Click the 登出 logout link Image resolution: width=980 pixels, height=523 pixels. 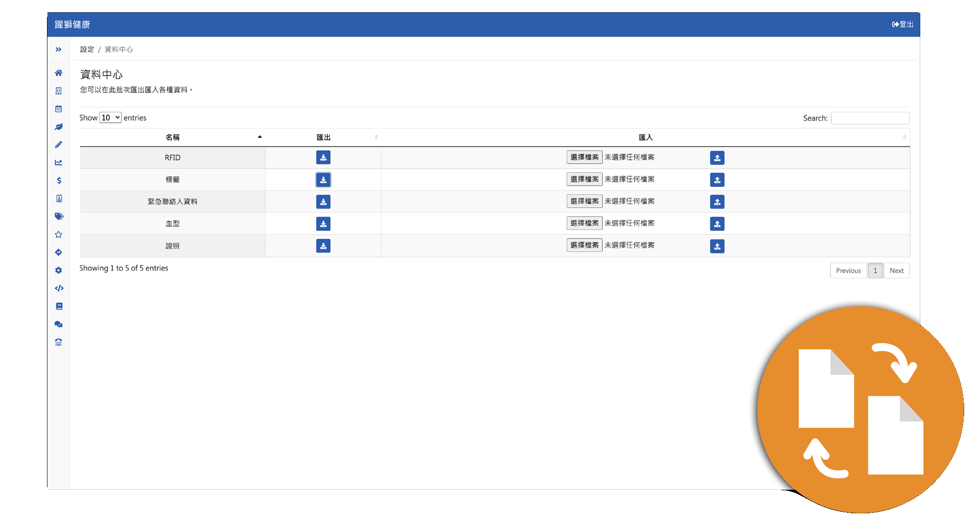(x=902, y=25)
